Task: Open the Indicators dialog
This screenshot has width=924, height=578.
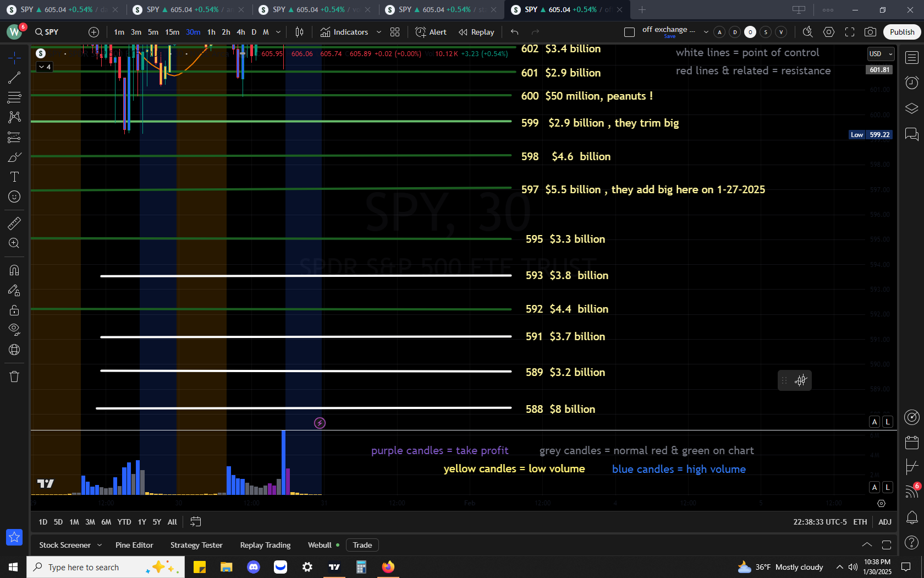Action: [344, 32]
